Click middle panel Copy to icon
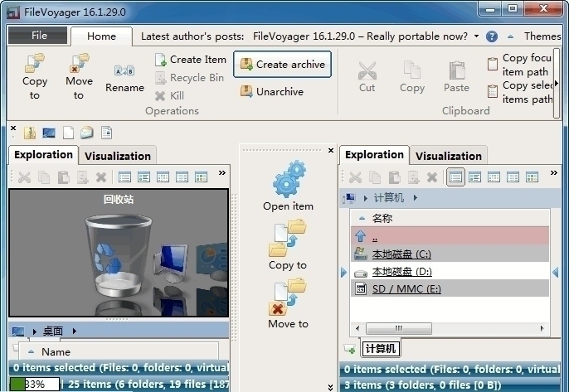 287,238
